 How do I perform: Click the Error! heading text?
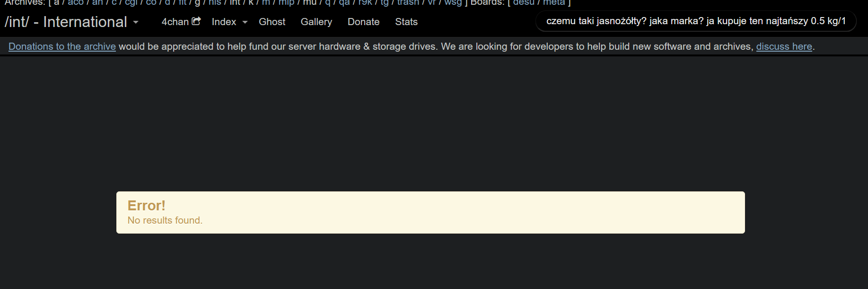pos(147,206)
